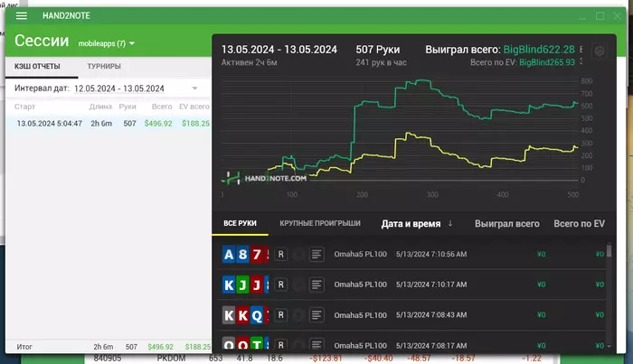Image resolution: width=633 pixels, height=364 pixels.
Task: Click the A 8 7 hole cards
Action: tap(245, 255)
